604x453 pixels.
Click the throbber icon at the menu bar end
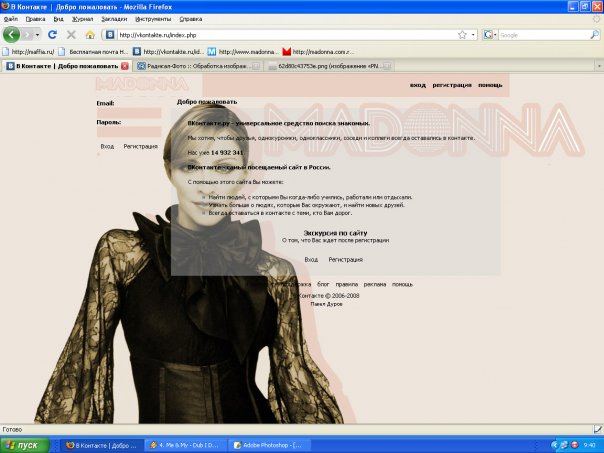pos(597,19)
